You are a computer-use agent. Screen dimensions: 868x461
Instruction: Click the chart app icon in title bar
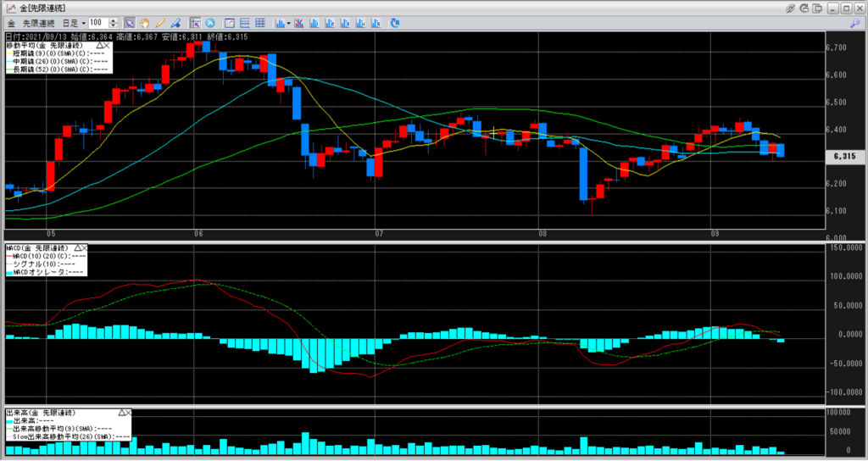[11, 8]
